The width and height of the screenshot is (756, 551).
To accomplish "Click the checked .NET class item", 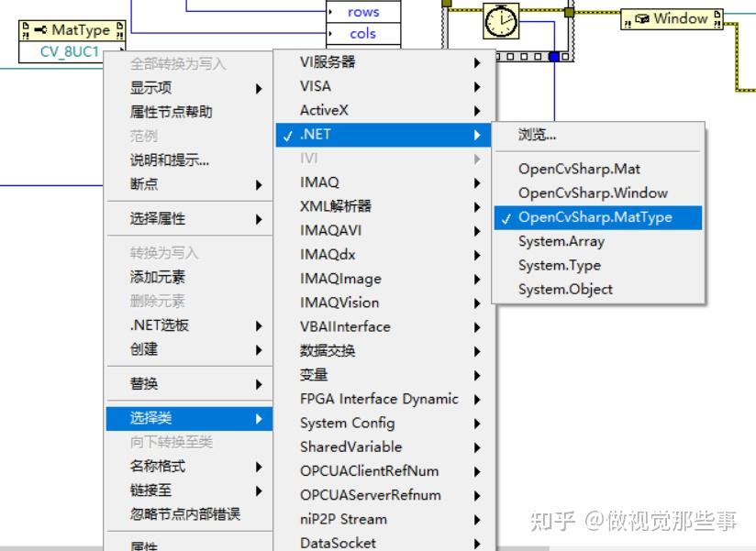I will [x=384, y=135].
